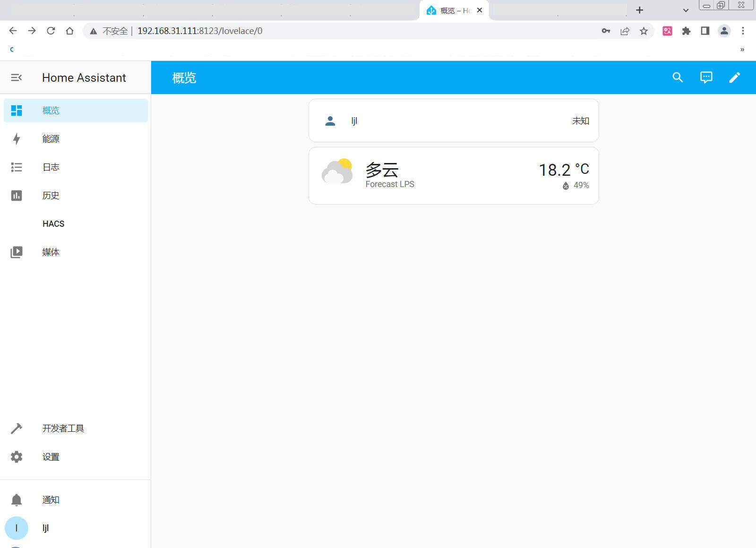756x548 pixels.
Task: Open 开发者工具 hammer icon
Action: point(17,428)
